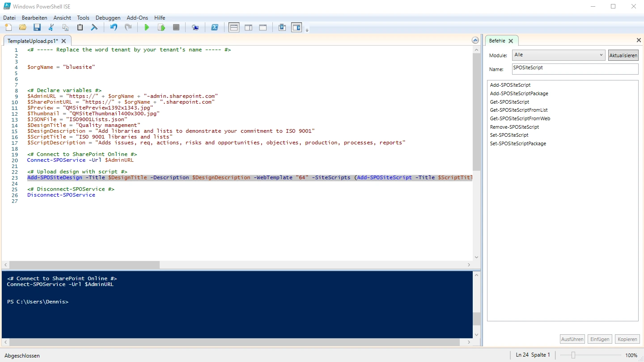Click the Save script floppy disk icon
Viewport: 644px width, 362px height.
coord(37,28)
